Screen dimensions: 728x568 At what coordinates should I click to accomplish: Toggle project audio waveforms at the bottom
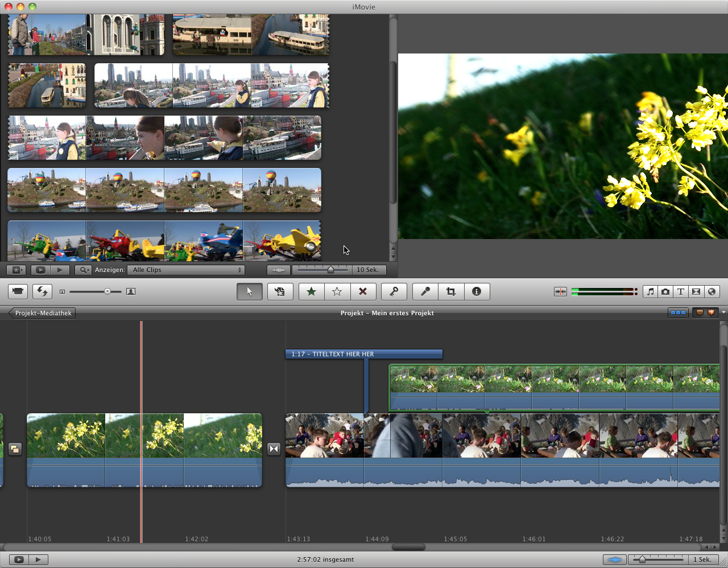click(x=615, y=559)
